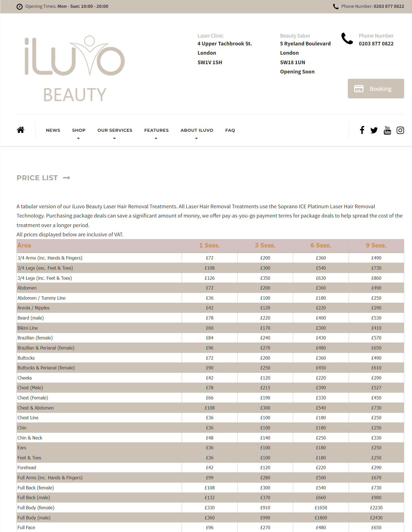
Task: Select the Chest & Abdomen row label
Action: tap(36, 408)
